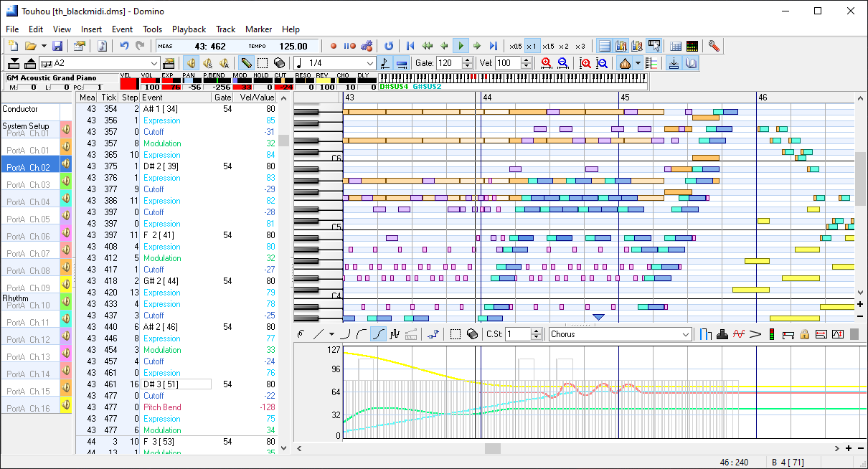Viewport: 868px width, 469px height.
Task: Toggle the download-arrow auto scroll icon
Action: pyautogui.click(x=674, y=63)
